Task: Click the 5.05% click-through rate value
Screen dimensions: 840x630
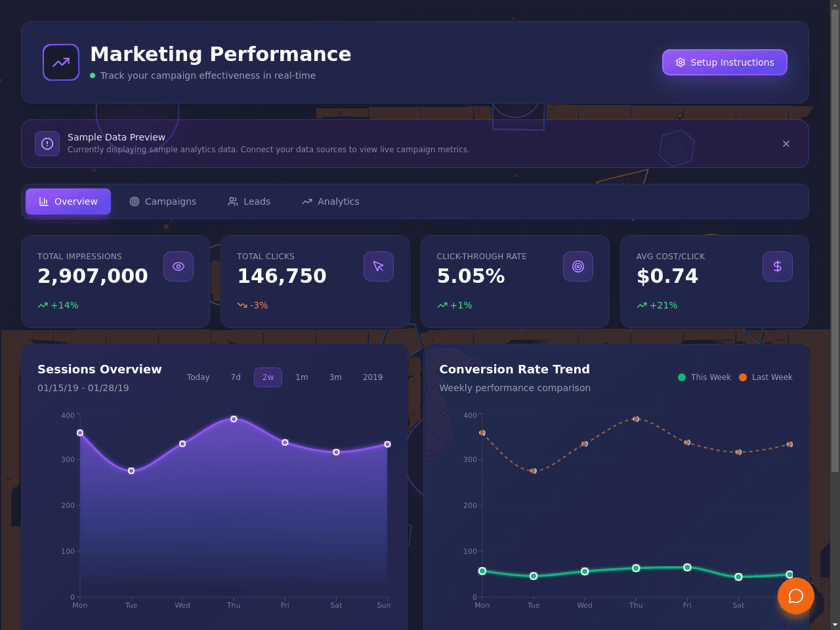Action: click(471, 276)
